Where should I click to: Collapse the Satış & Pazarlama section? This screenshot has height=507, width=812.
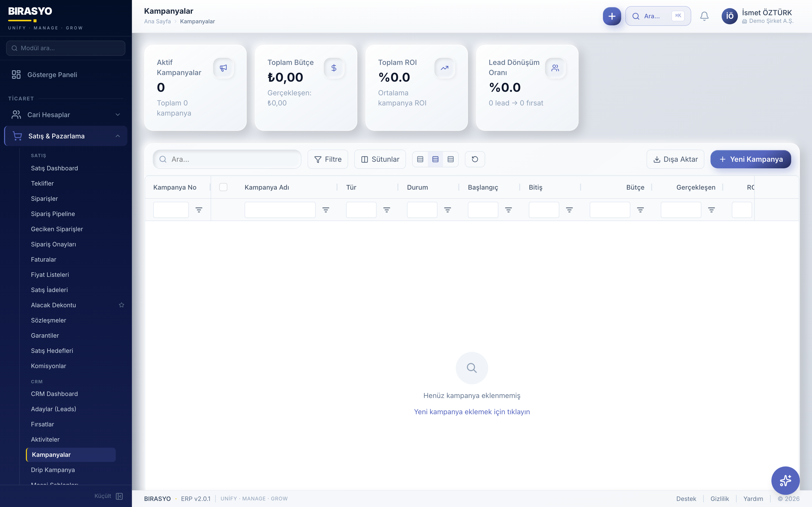117,136
